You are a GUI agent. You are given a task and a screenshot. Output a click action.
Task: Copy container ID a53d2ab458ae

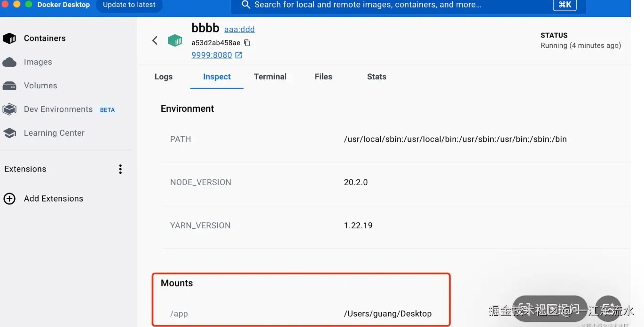[x=247, y=43]
